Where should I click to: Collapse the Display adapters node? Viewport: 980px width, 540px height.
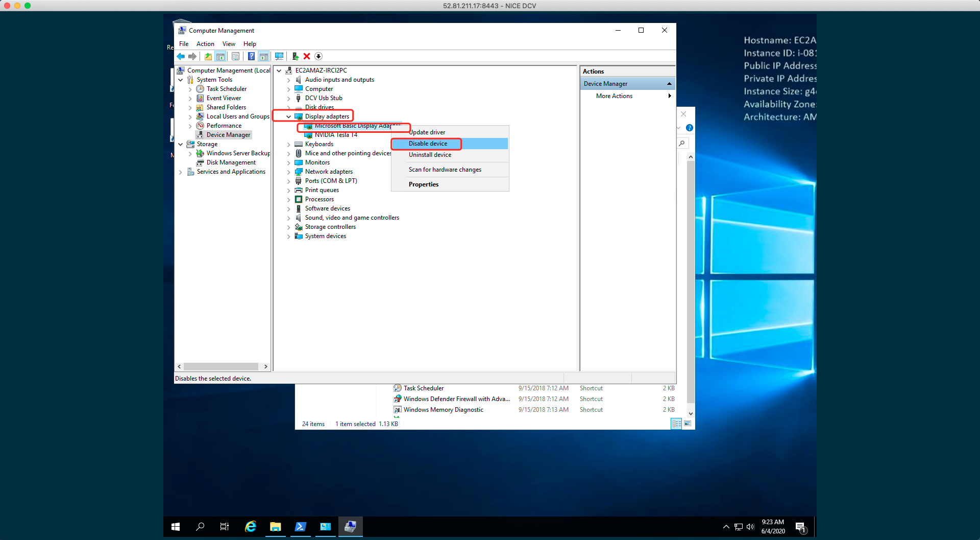pos(288,116)
